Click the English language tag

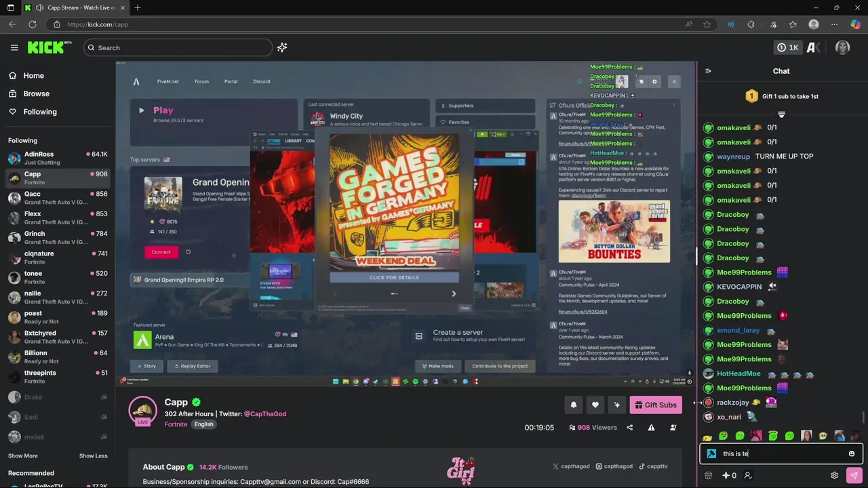coord(203,424)
